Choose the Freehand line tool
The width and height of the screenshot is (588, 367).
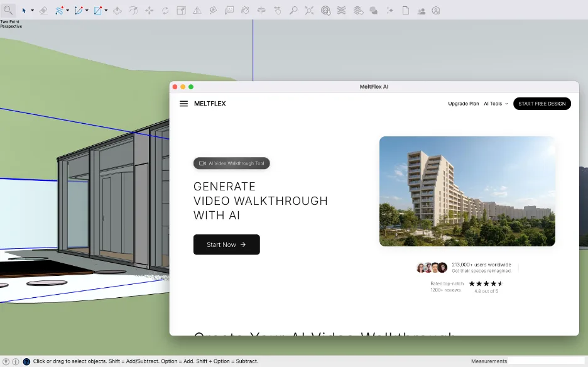59,11
